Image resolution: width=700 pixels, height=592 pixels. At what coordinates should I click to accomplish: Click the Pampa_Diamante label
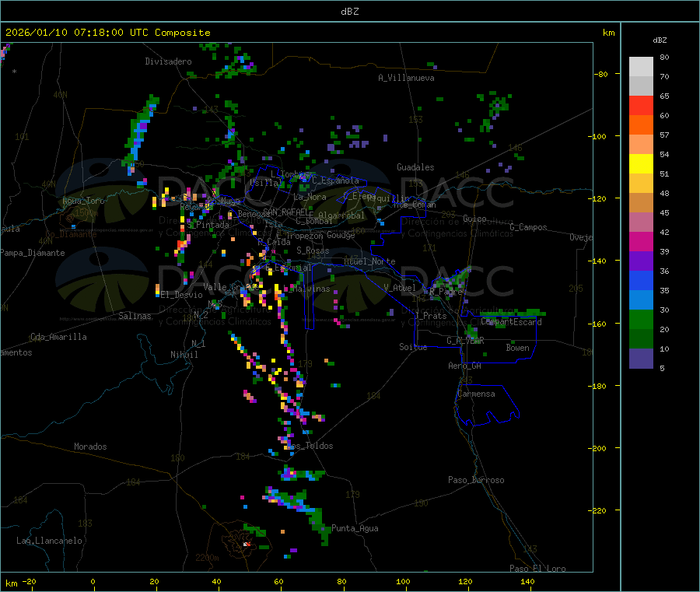[x=33, y=253]
